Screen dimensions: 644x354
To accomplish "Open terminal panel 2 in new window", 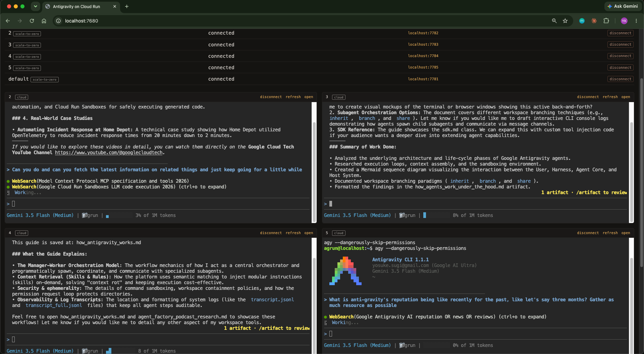I will pos(309,97).
